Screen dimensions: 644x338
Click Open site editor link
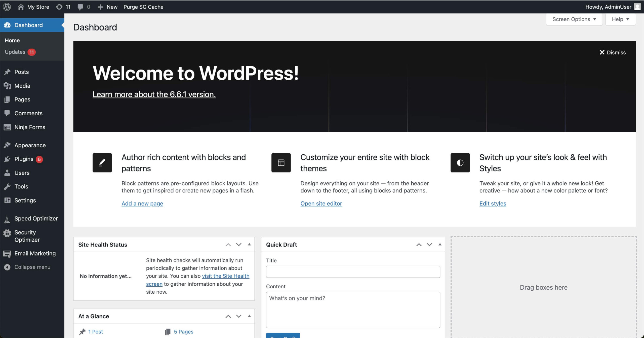point(321,203)
